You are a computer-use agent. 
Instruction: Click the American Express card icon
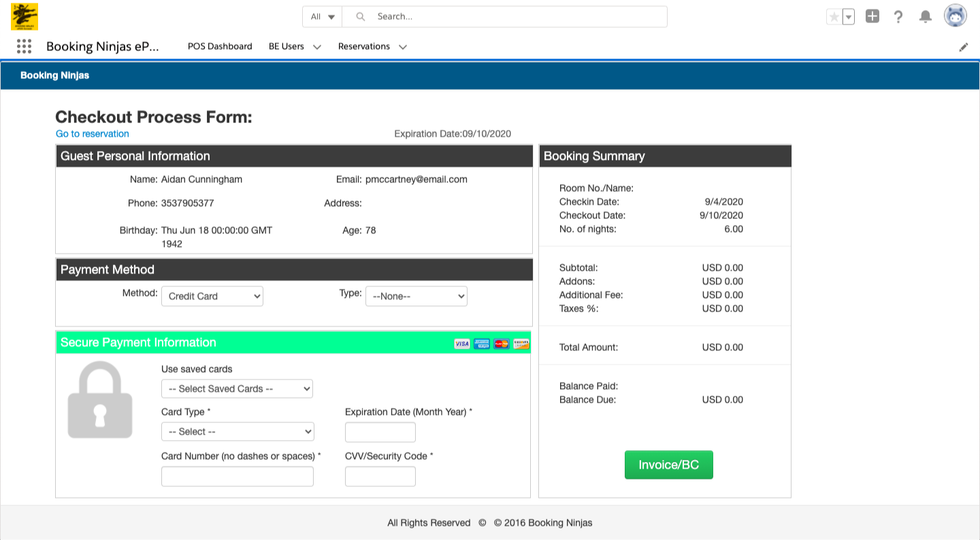(x=482, y=343)
